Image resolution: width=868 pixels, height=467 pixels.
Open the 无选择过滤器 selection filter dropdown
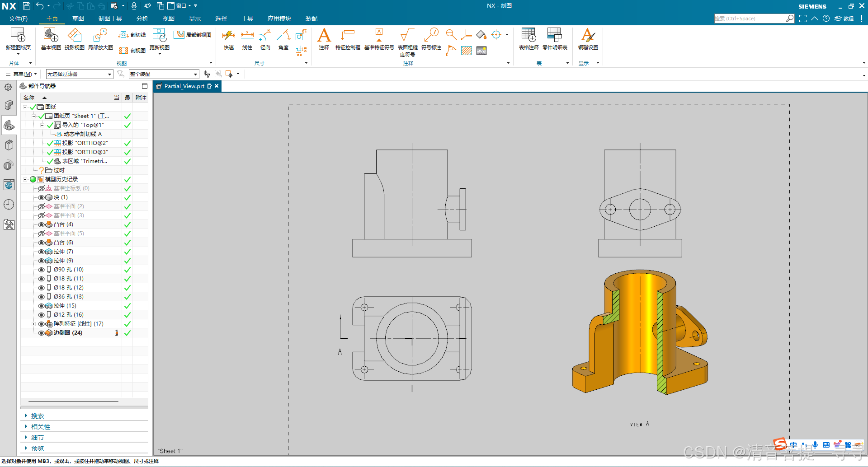(x=80, y=74)
